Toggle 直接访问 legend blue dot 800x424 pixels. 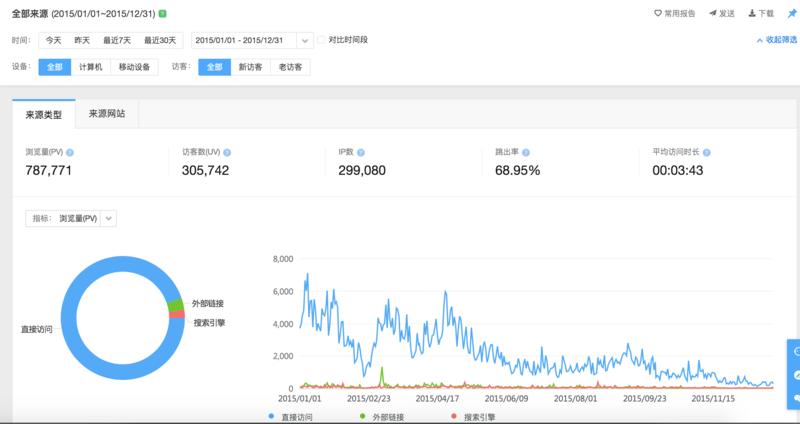click(271, 416)
